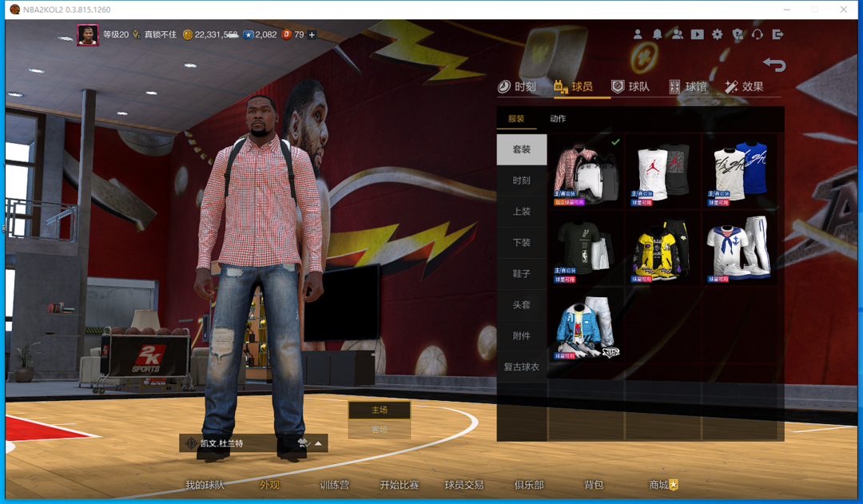Open 俱乐部 in bottom navigation

[x=529, y=485]
